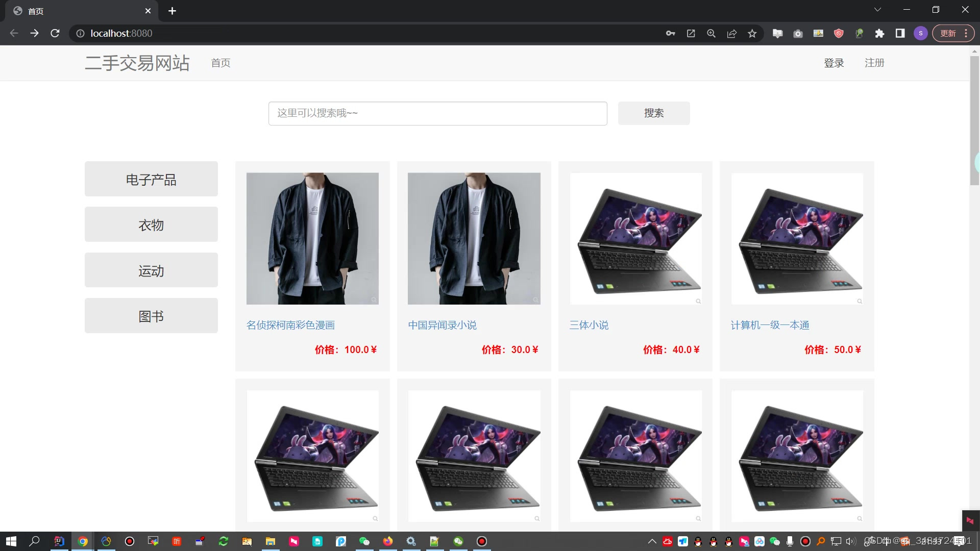Open the volume control in system tray
Viewport: 980px width, 551px height.
(850, 541)
